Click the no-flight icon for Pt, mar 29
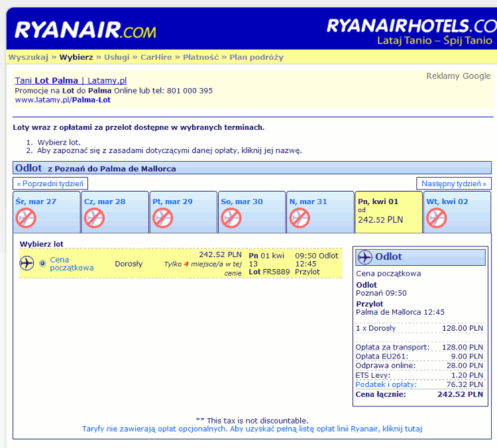The height and width of the screenshot is (448, 497). 162,218
